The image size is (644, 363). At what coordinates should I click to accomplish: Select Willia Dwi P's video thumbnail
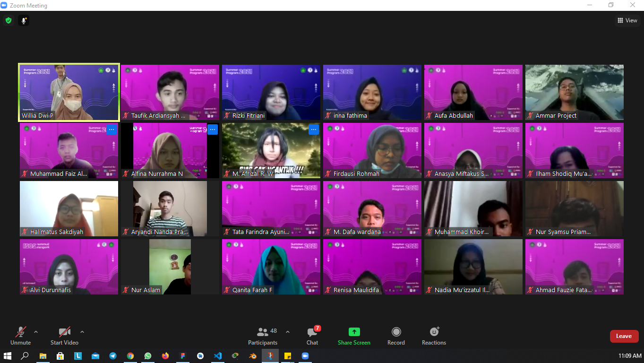(69, 92)
